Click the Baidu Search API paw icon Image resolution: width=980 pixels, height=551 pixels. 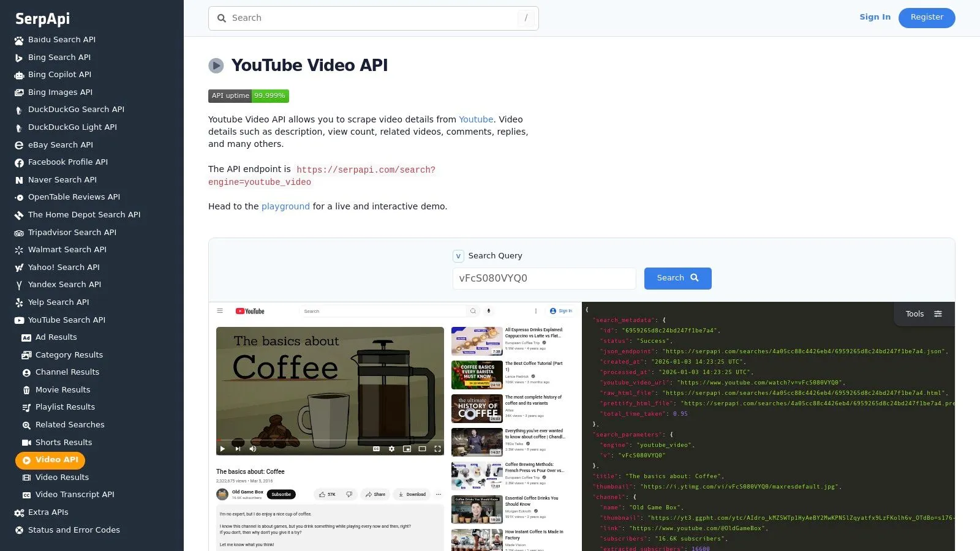[x=19, y=40]
